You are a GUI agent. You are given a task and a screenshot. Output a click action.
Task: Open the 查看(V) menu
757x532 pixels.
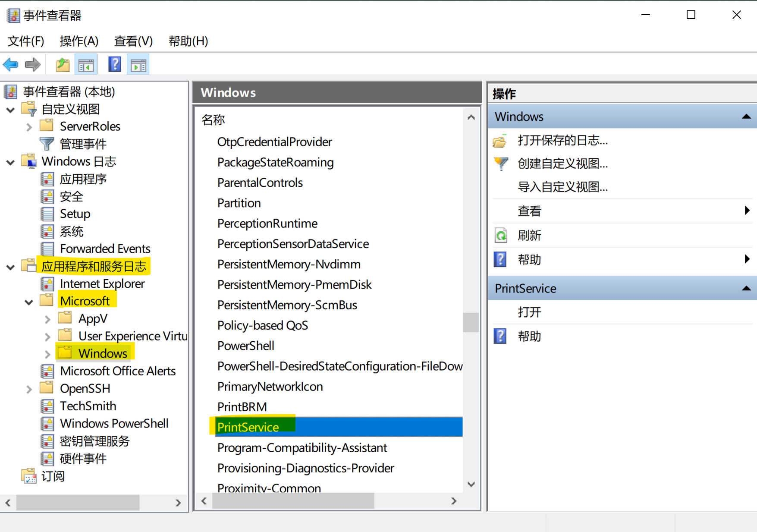click(133, 41)
